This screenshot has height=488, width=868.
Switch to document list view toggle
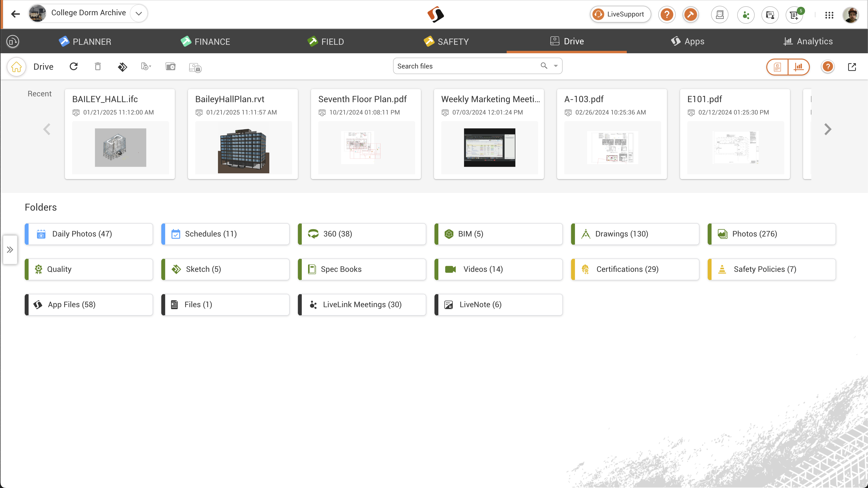tap(777, 67)
